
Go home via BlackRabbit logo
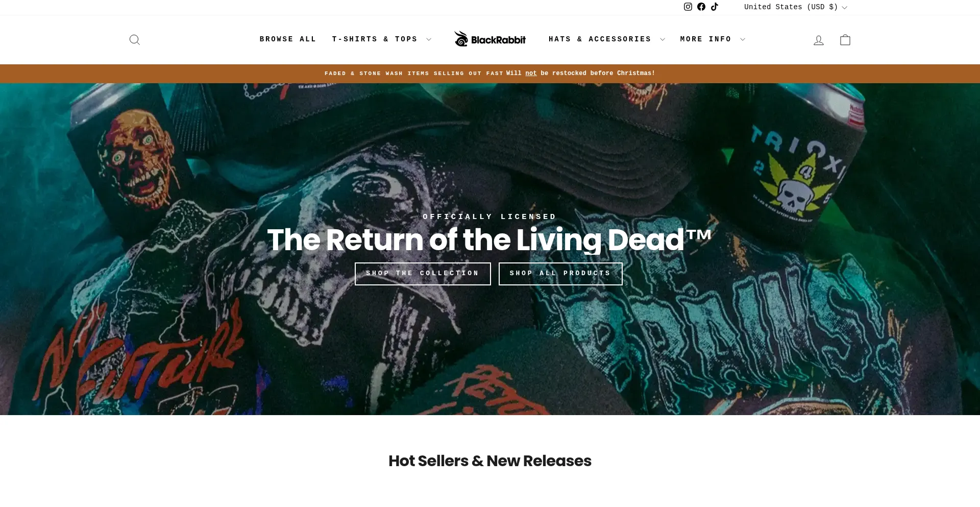[x=490, y=39]
